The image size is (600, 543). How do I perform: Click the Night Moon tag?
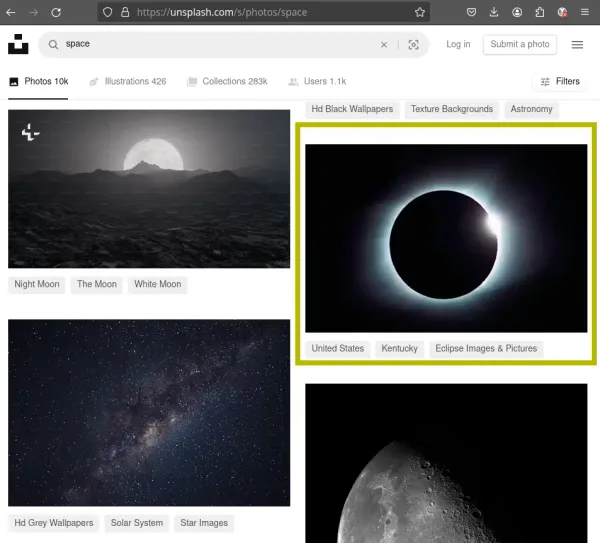pyautogui.click(x=37, y=284)
